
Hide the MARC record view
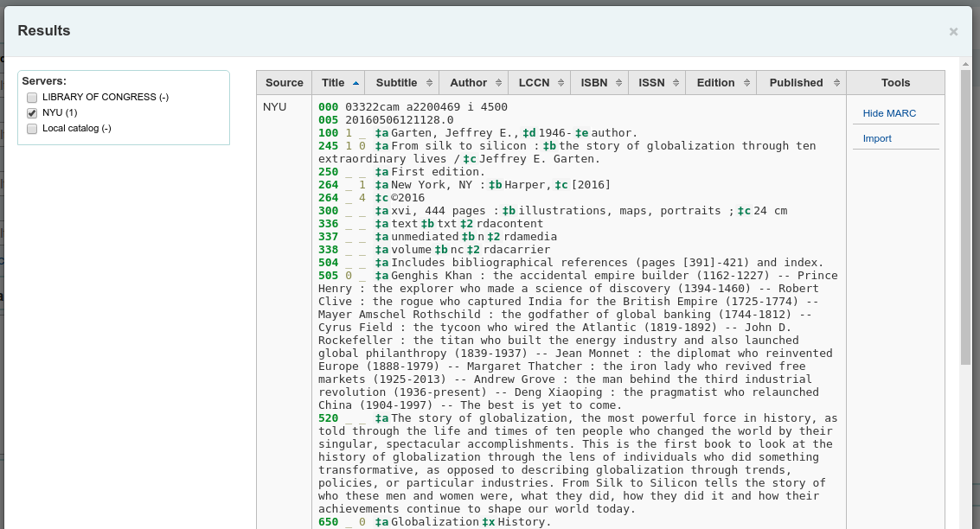click(889, 113)
